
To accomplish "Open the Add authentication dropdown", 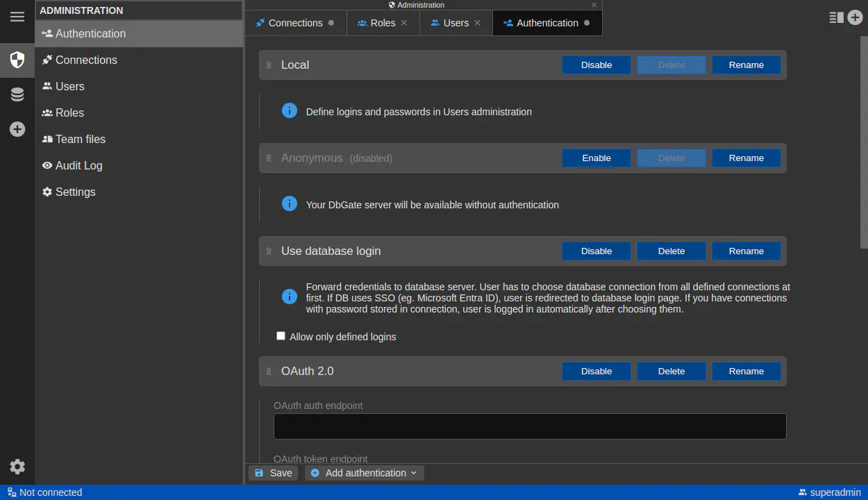I will [x=364, y=473].
